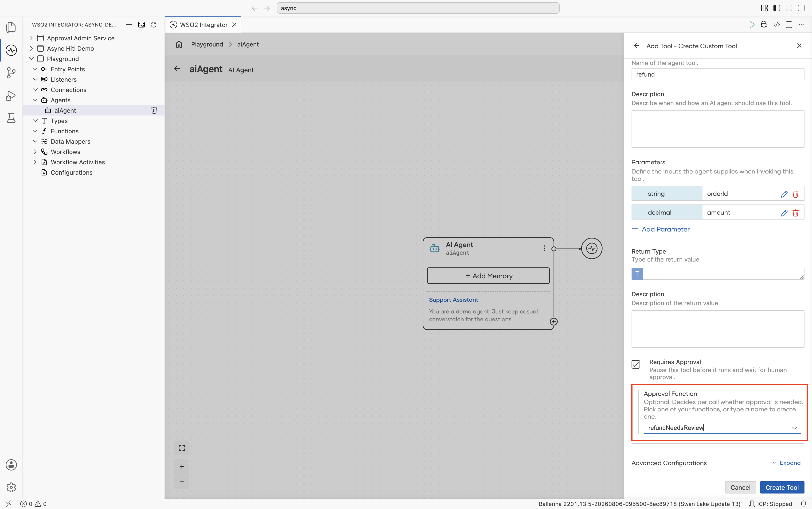This screenshot has width=812, height=509.
Task: Open the Manage gear icon
Action: (11, 487)
